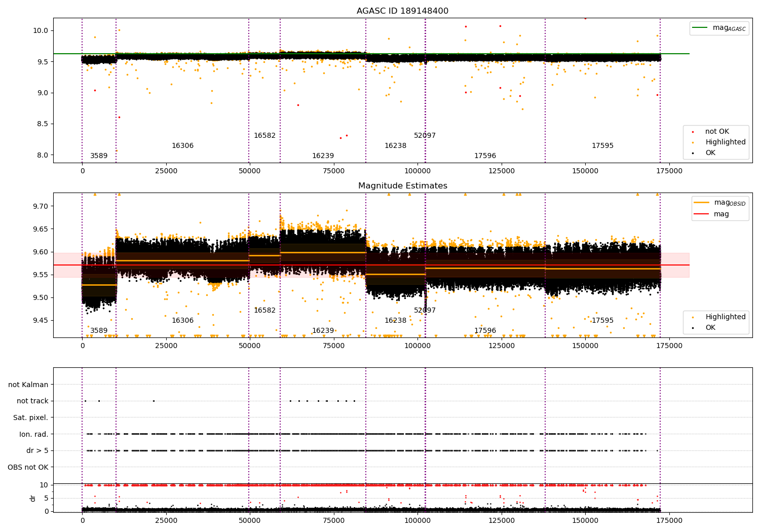Click the red 'mag' legend entry in middle plot
The width and height of the screenshot is (760, 532).
[x=711, y=214]
